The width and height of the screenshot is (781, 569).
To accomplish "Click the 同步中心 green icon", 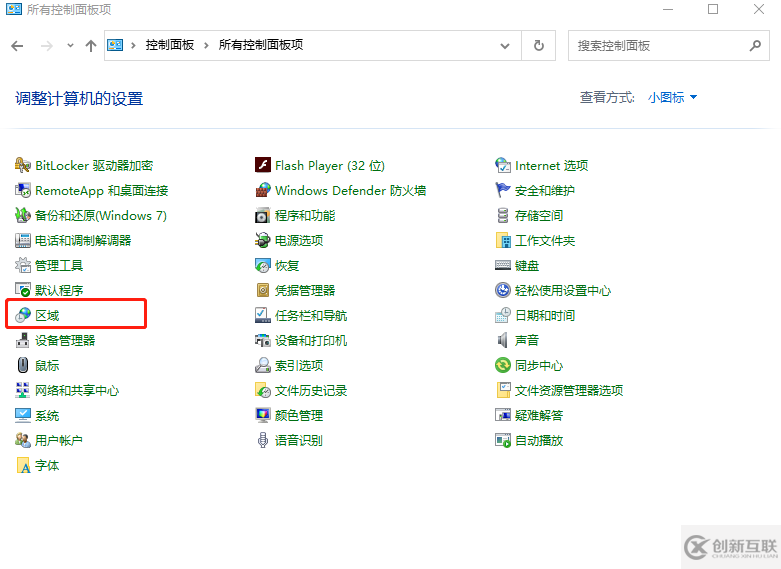I will tap(503, 365).
